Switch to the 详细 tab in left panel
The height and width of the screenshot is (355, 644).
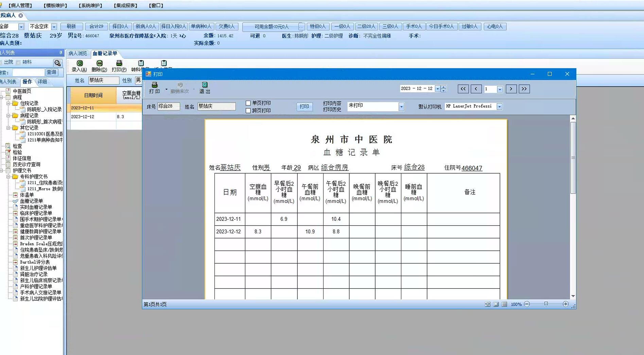click(x=42, y=82)
